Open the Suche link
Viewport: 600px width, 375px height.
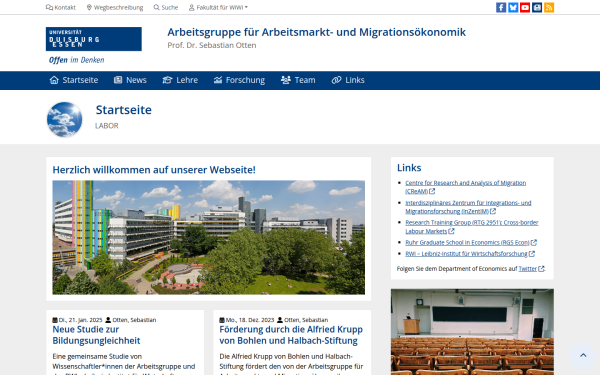pos(166,7)
